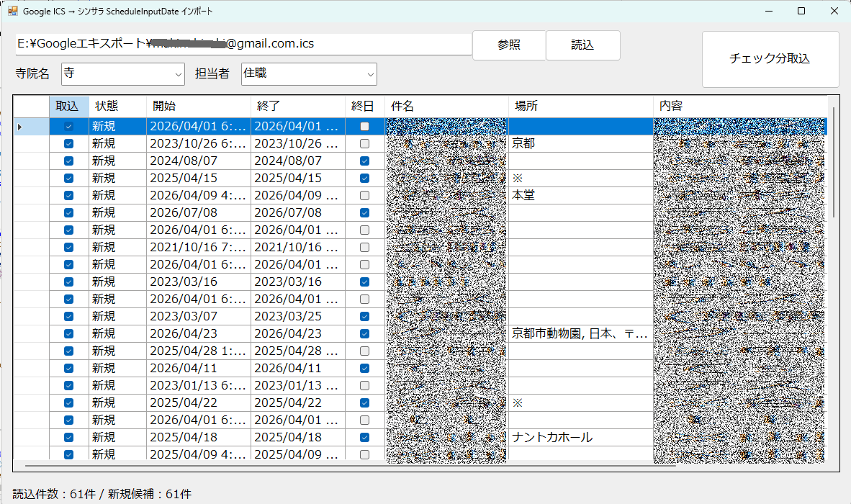Expand the 担当者 combo box
The height and width of the screenshot is (504, 851).
[x=370, y=73]
